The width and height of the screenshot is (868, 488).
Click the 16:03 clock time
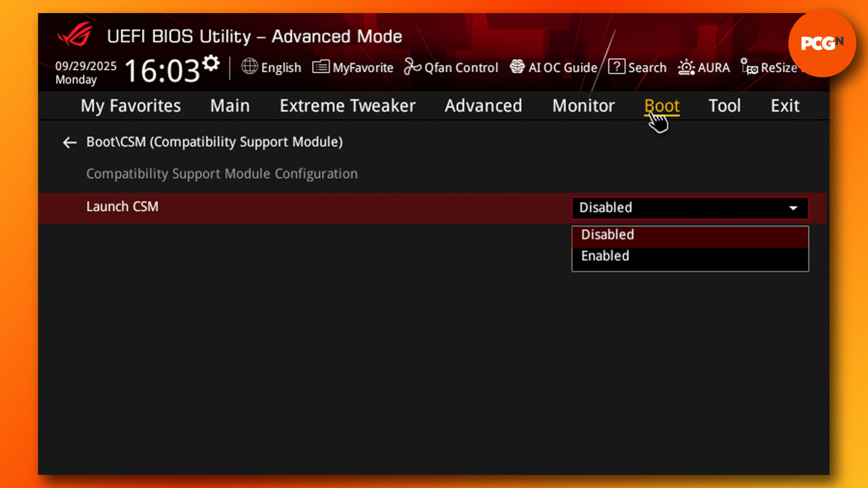[x=162, y=71]
